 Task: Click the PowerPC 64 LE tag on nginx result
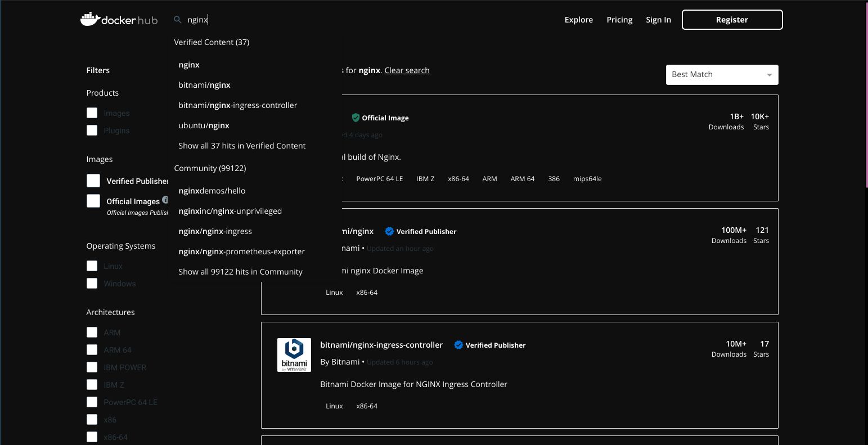[x=380, y=179]
